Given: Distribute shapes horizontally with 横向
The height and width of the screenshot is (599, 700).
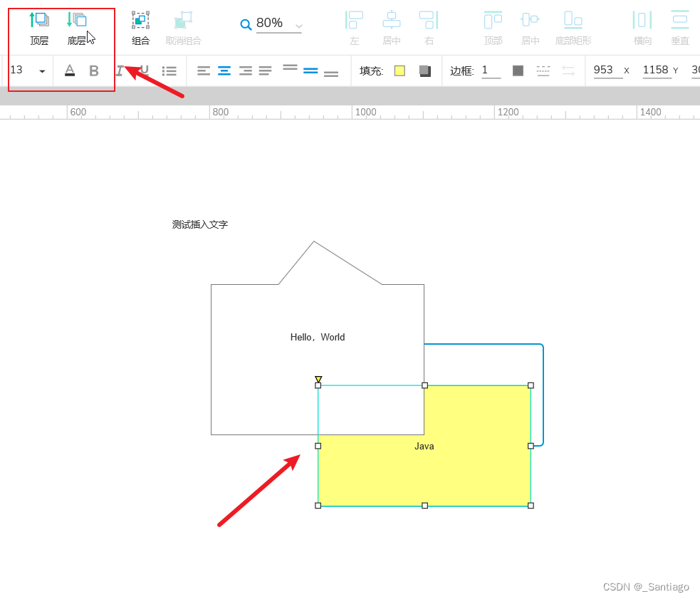Looking at the screenshot, I should pos(642,28).
